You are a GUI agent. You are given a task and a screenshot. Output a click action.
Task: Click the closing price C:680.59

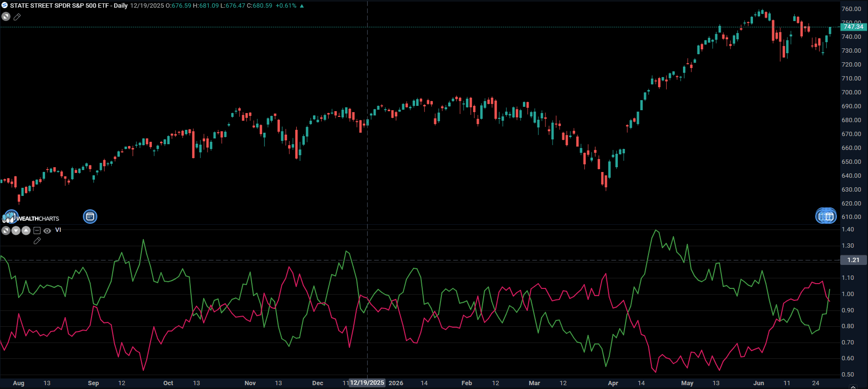259,6
